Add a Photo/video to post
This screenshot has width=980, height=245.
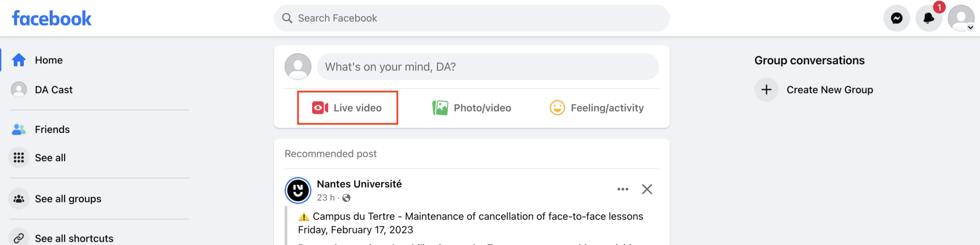[472, 108]
